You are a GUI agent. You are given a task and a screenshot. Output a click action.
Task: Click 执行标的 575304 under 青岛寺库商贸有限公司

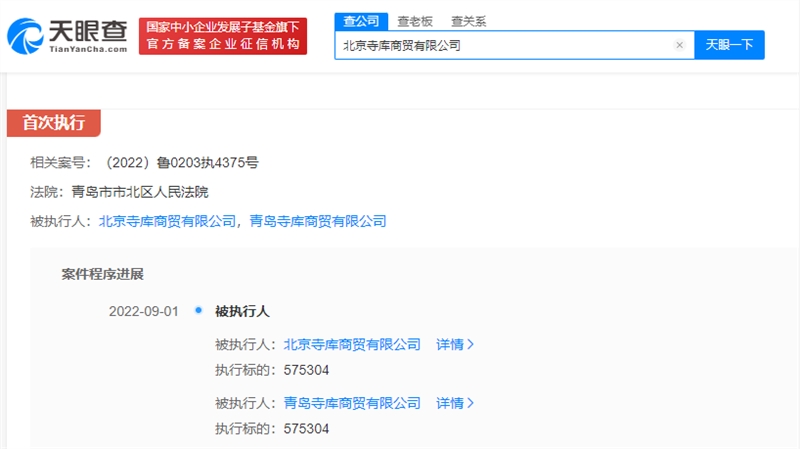tap(272, 429)
